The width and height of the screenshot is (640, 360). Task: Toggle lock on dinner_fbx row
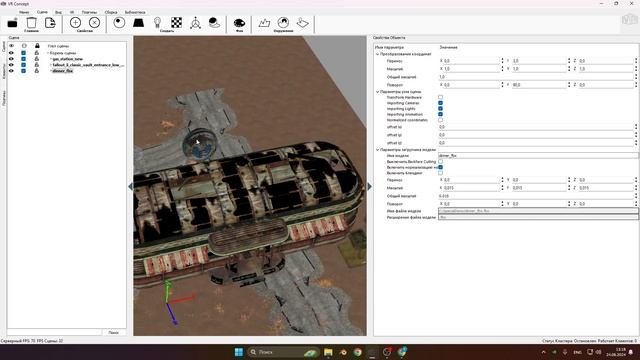(x=37, y=71)
